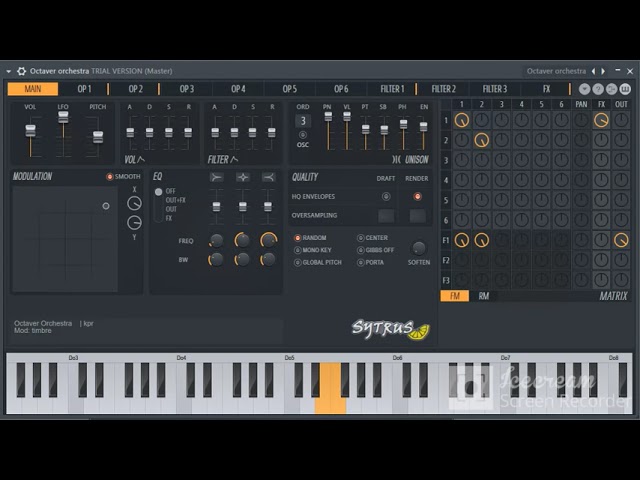Select the FM matrix mode
Image resolution: width=640 pixels, height=480 pixels.
point(455,296)
